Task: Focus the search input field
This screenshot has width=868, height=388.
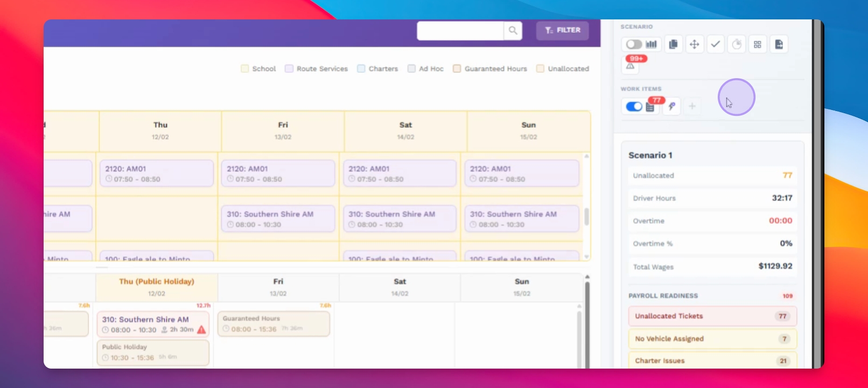Action: 460,31
